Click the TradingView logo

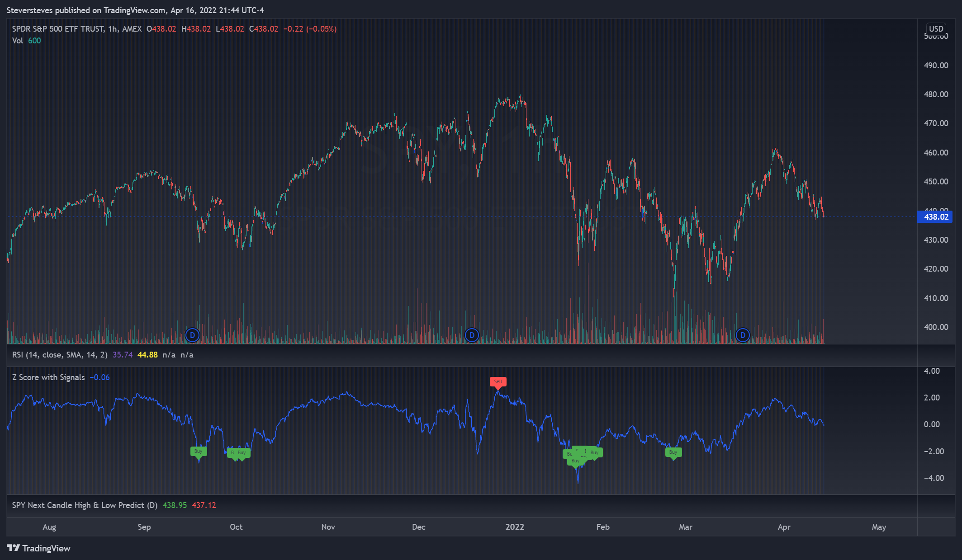[39, 548]
